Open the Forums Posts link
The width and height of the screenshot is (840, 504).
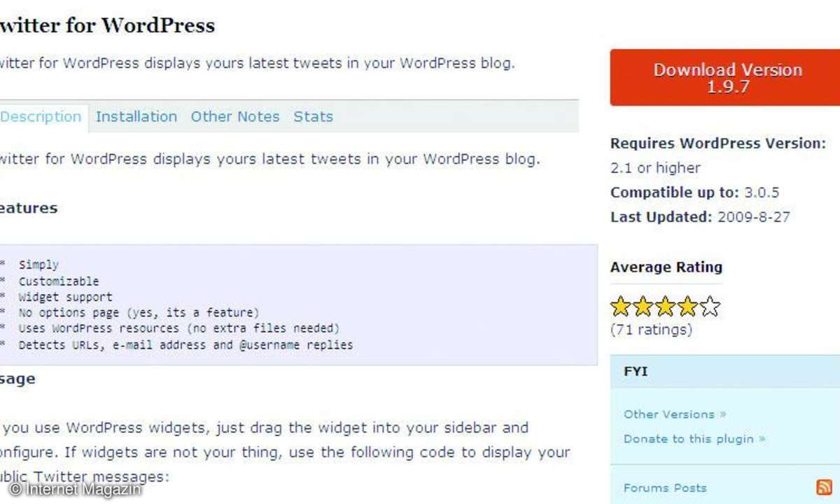click(x=665, y=488)
